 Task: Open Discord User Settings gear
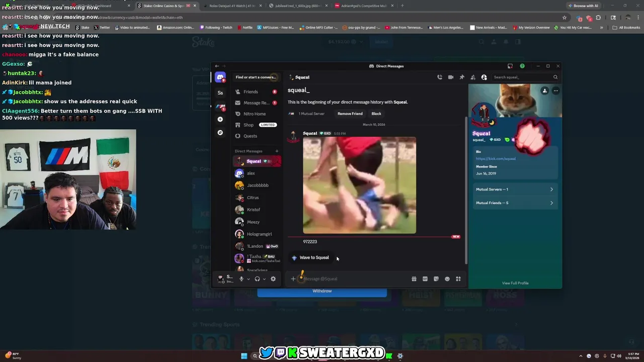(273, 279)
